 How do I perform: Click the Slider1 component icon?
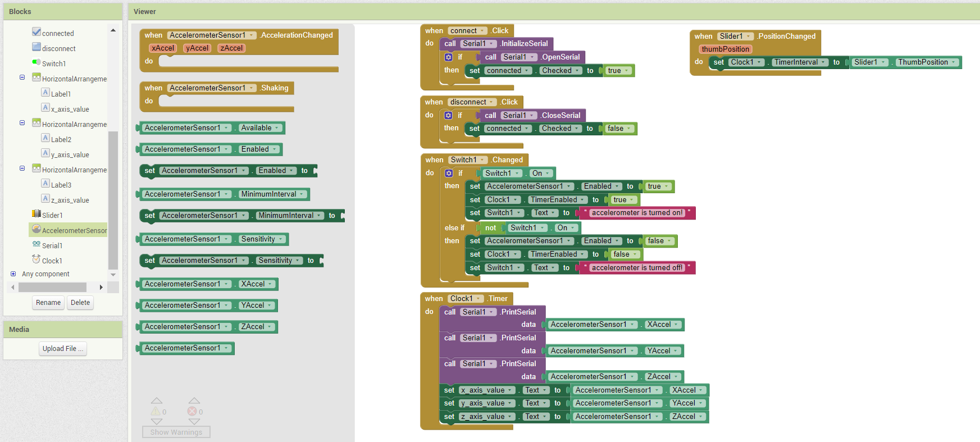(x=37, y=214)
